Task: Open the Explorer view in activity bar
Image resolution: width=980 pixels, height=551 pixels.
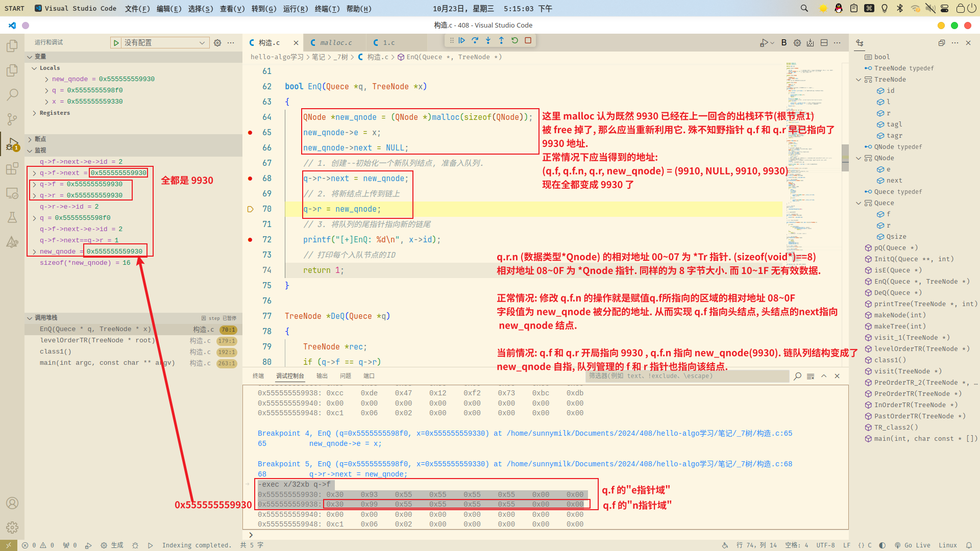Action: pyautogui.click(x=12, y=46)
